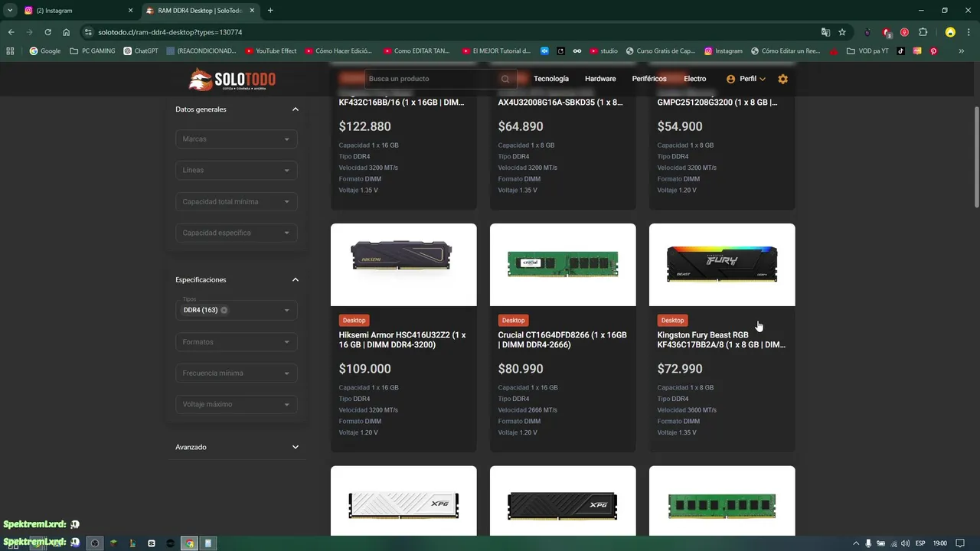The image size is (980, 551).
Task: Open Voltaje máximo dropdown
Action: 236,404
